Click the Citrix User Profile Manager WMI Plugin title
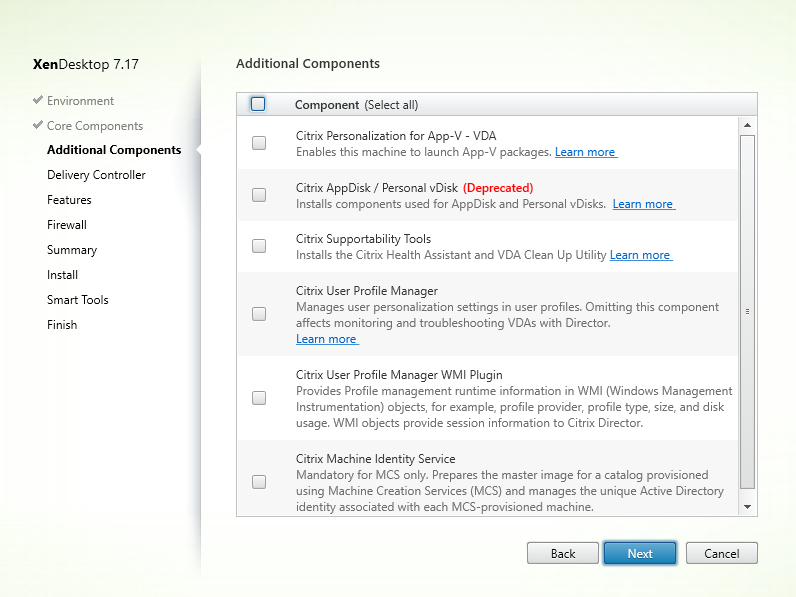This screenshot has height=597, width=796. click(399, 375)
